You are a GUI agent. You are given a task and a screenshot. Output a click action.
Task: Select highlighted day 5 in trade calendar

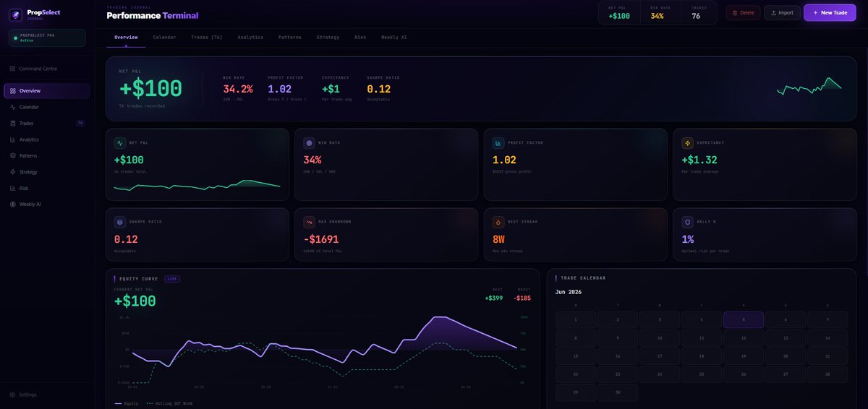coord(744,319)
